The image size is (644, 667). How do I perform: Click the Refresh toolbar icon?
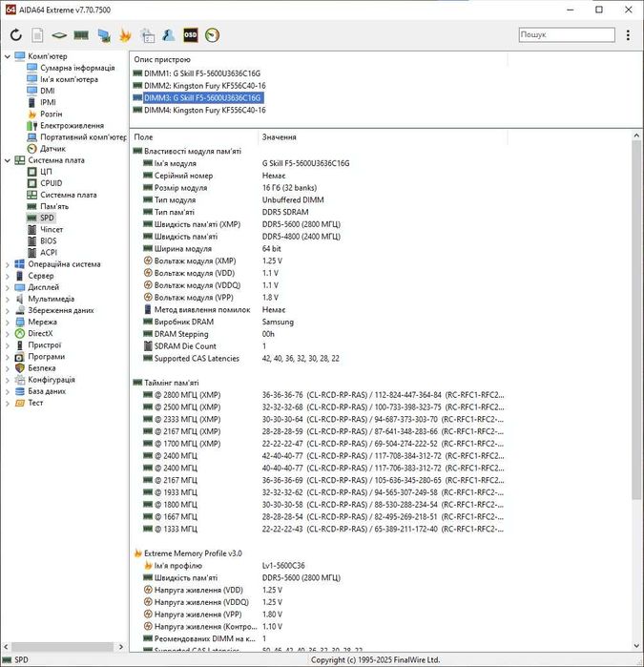point(15,35)
